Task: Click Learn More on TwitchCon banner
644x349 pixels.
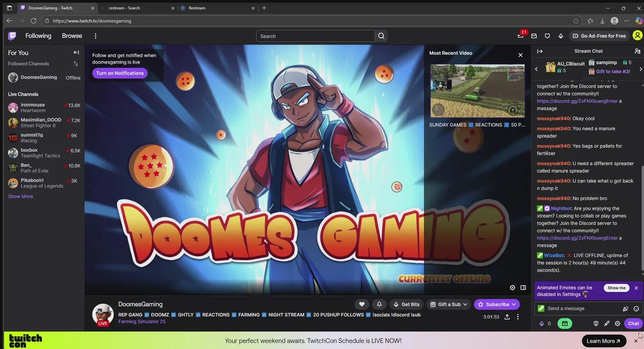Action: (x=603, y=341)
